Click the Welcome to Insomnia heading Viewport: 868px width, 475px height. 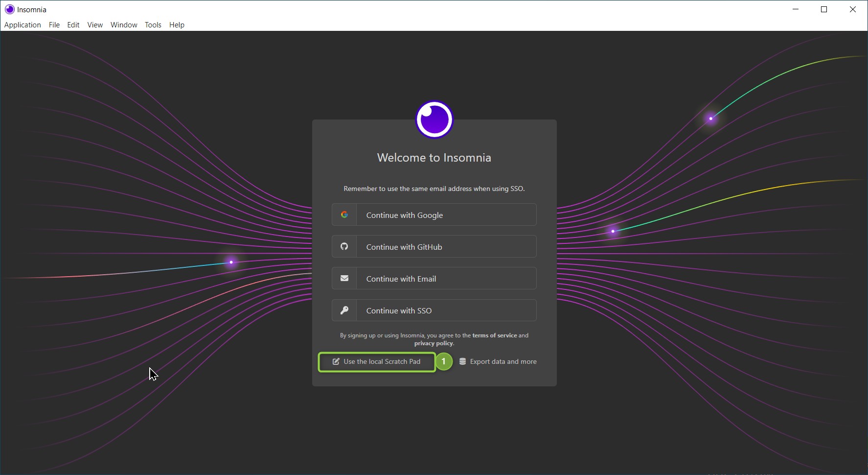(x=434, y=158)
